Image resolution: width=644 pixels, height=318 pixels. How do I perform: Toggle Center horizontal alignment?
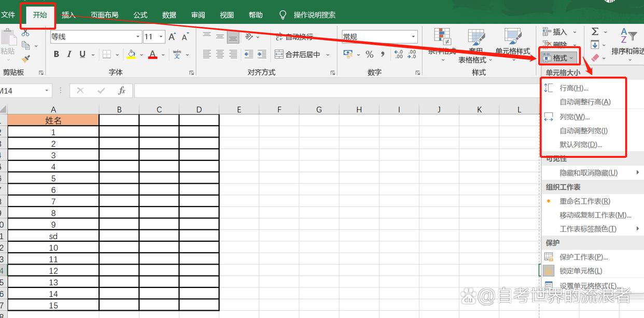220,54
